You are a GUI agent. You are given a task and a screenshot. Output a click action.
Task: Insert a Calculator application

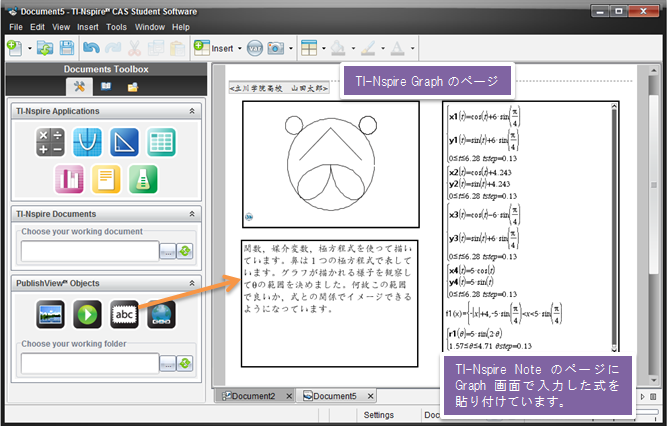(50, 142)
